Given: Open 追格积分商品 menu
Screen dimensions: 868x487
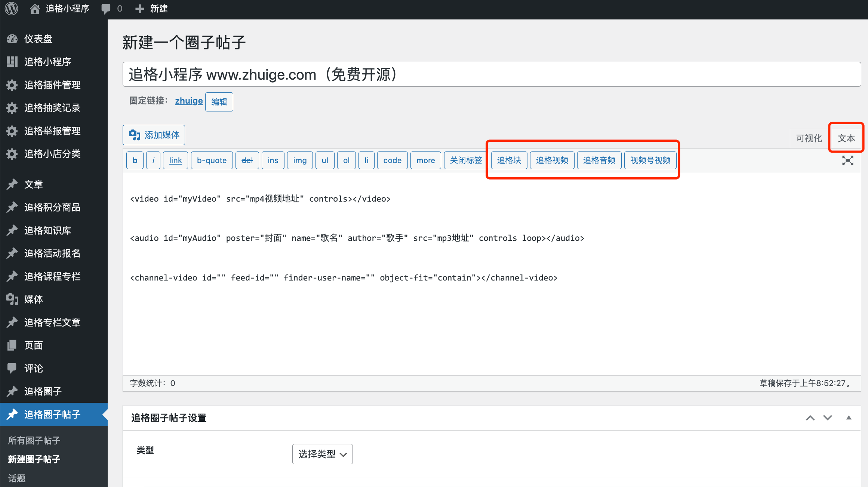Looking at the screenshot, I should coord(54,207).
